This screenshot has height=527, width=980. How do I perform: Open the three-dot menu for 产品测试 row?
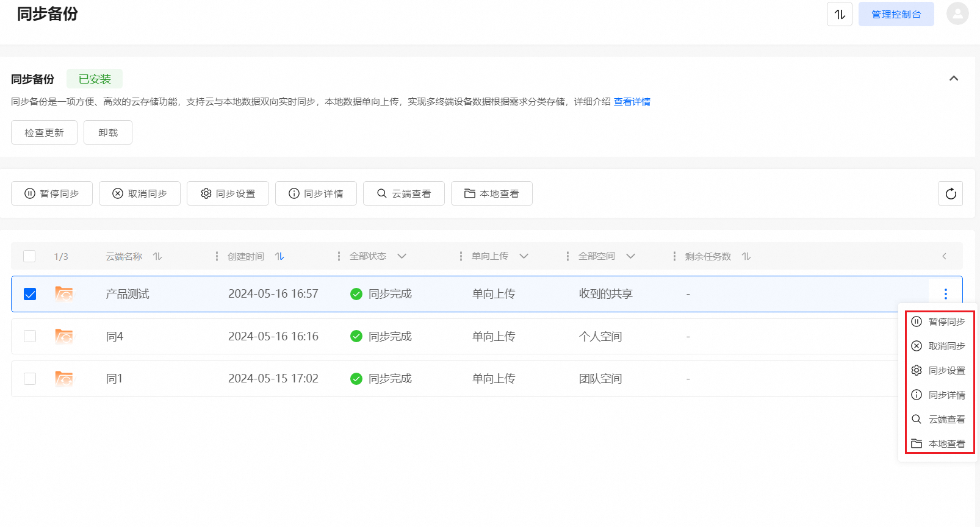(x=945, y=294)
